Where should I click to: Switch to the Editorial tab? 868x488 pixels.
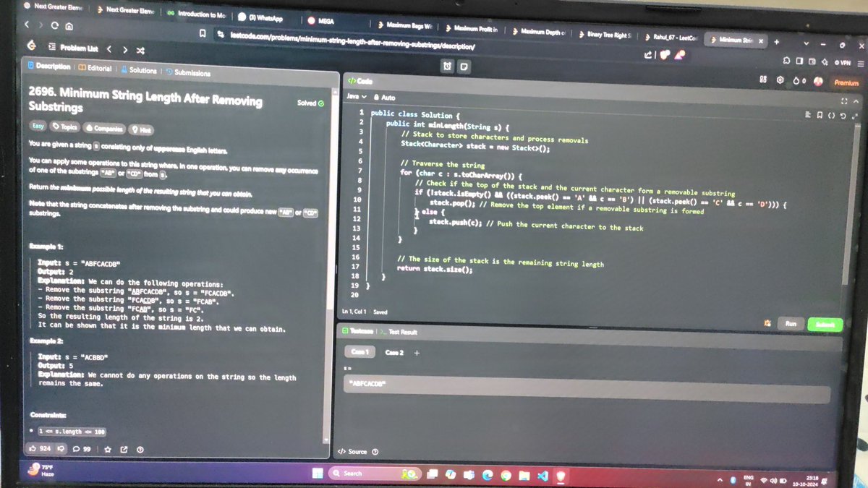[x=95, y=68]
